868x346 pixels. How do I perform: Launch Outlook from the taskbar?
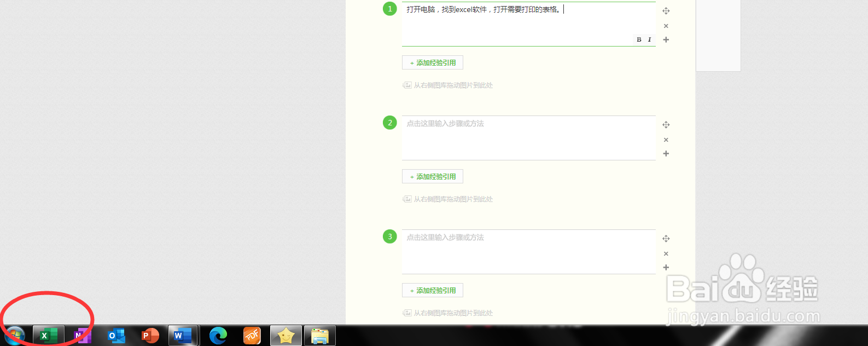(116, 336)
